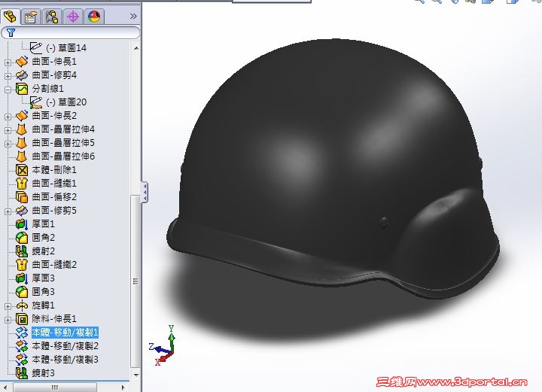The height and width of the screenshot is (392, 542).
Task: Expand the 曲面-修剪5 feature
Action: (x=8, y=211)
